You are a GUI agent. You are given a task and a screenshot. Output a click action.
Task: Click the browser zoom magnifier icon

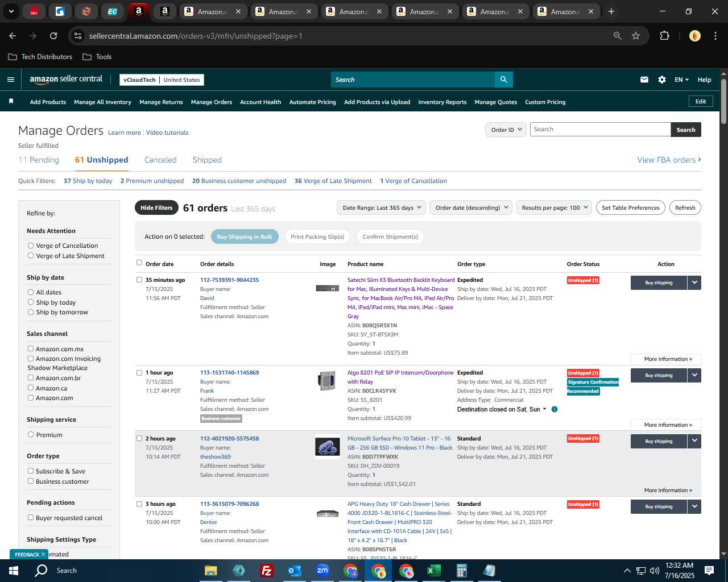(x=618, y=36)
